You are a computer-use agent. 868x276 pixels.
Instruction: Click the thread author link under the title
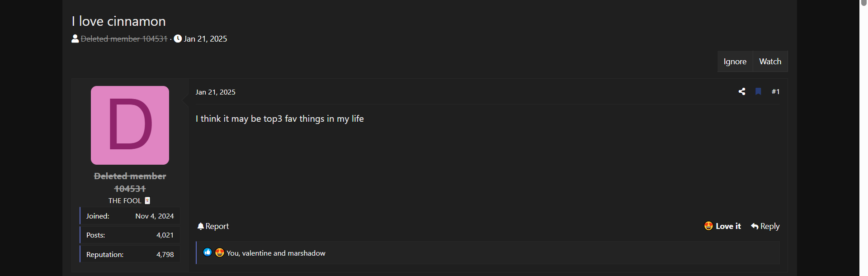click(124, 39)
